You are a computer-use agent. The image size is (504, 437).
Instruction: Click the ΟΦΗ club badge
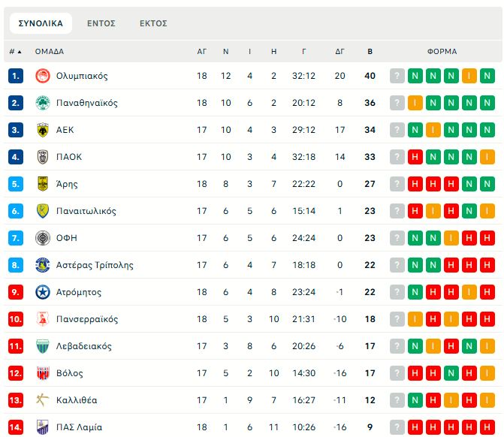(42, 238)
